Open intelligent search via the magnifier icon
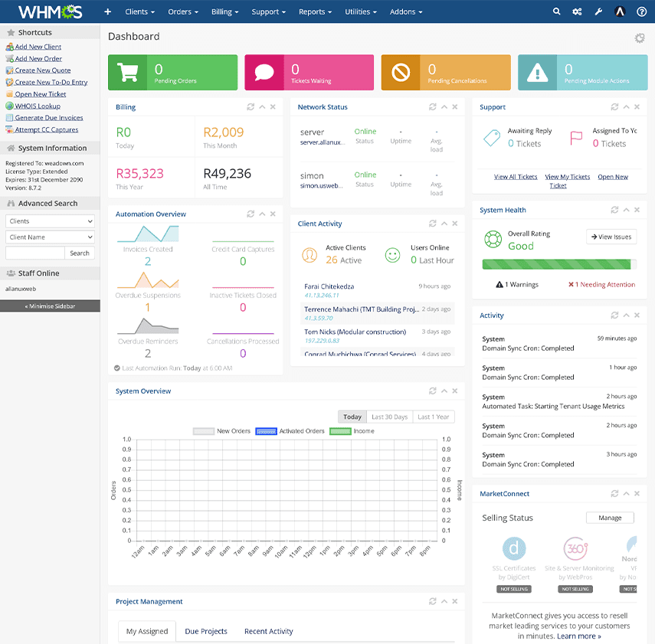 (x=557, y=11)
